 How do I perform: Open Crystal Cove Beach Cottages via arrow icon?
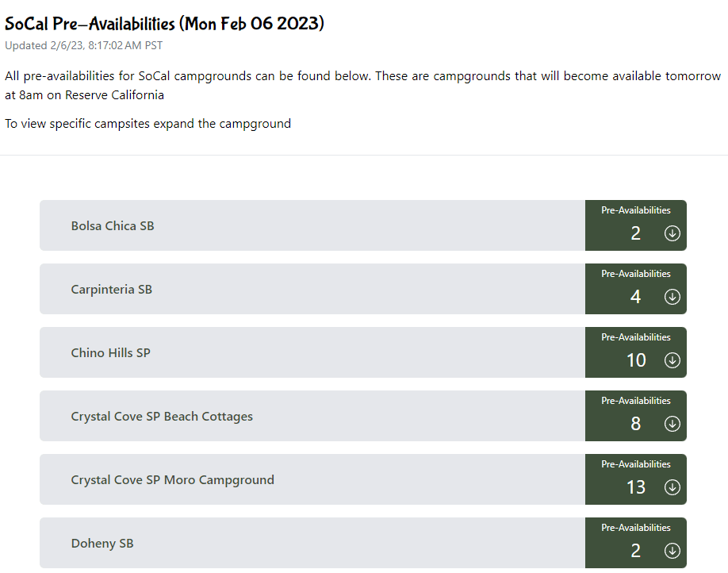click(672, 424)
